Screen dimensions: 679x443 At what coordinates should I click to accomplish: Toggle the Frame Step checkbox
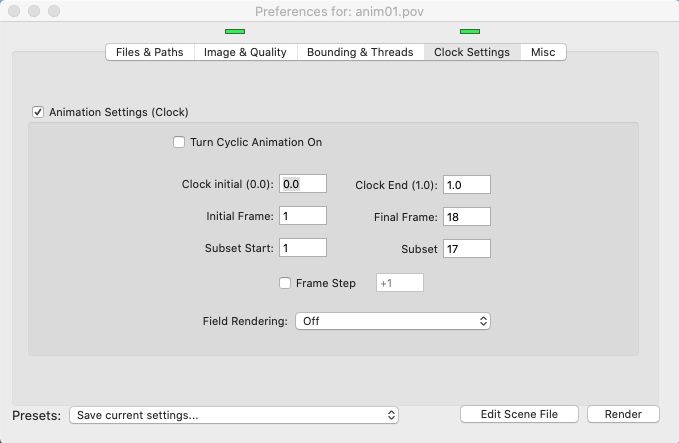[x=285, y=283]
